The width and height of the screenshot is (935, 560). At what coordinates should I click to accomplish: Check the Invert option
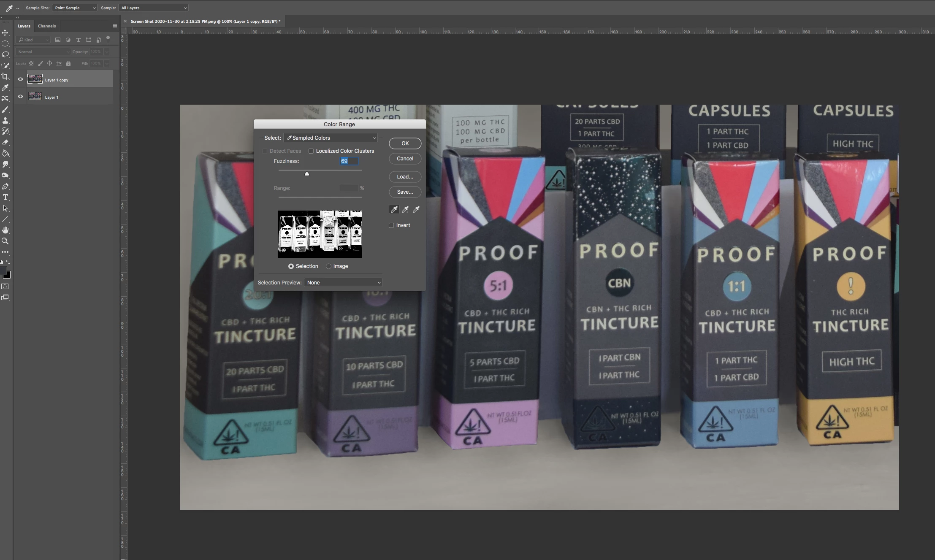[391, 225]
